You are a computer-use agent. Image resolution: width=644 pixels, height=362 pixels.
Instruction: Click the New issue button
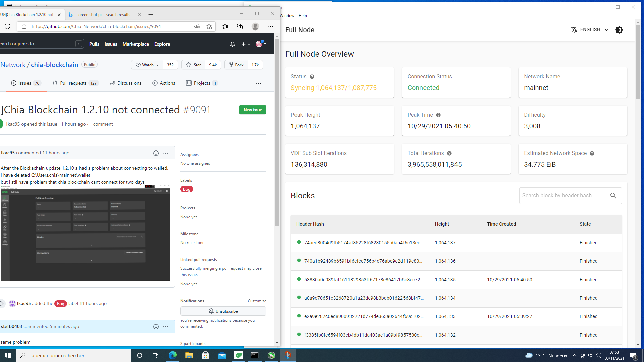pos(253,110)
